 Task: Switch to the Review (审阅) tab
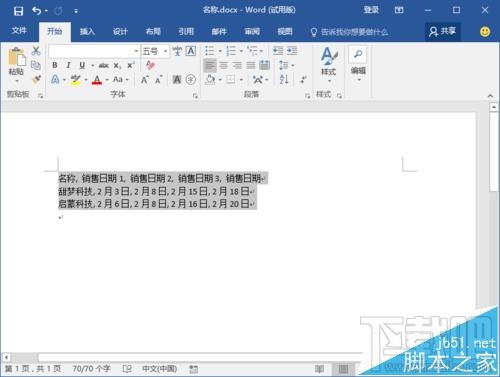(x=252, y=32)
